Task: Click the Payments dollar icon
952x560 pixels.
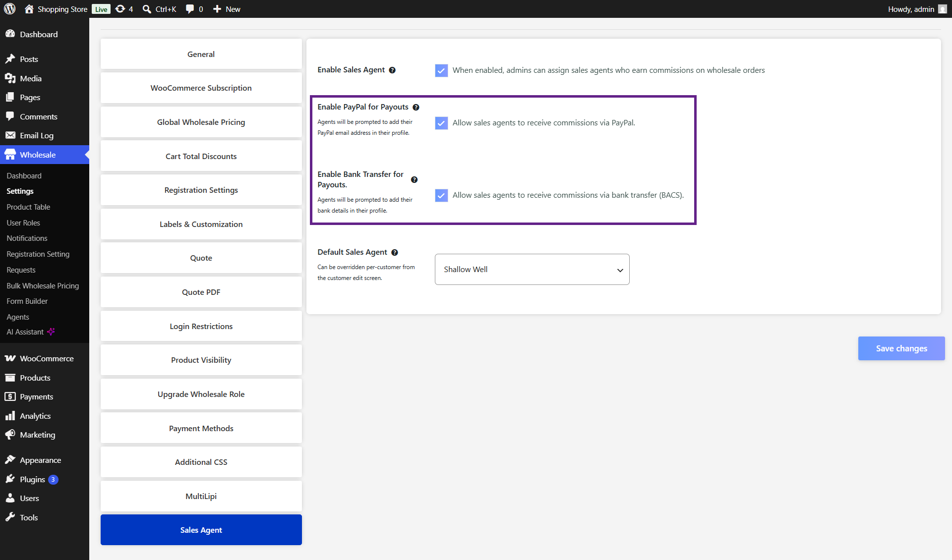Action: click(10, 396)
